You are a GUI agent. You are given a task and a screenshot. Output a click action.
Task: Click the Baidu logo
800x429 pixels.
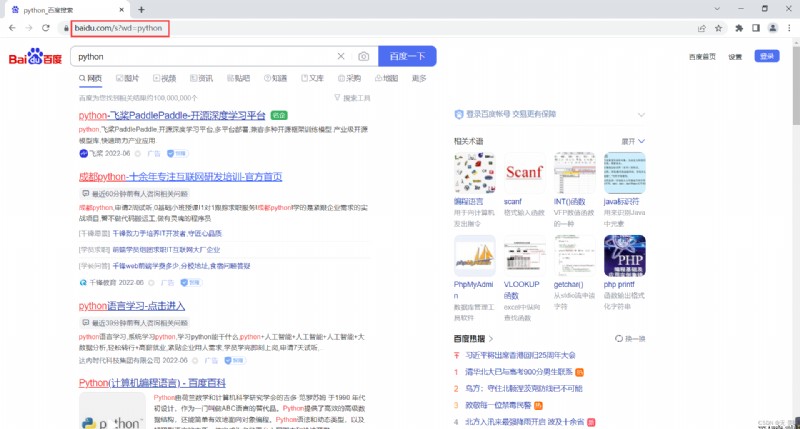pos(35,56)
